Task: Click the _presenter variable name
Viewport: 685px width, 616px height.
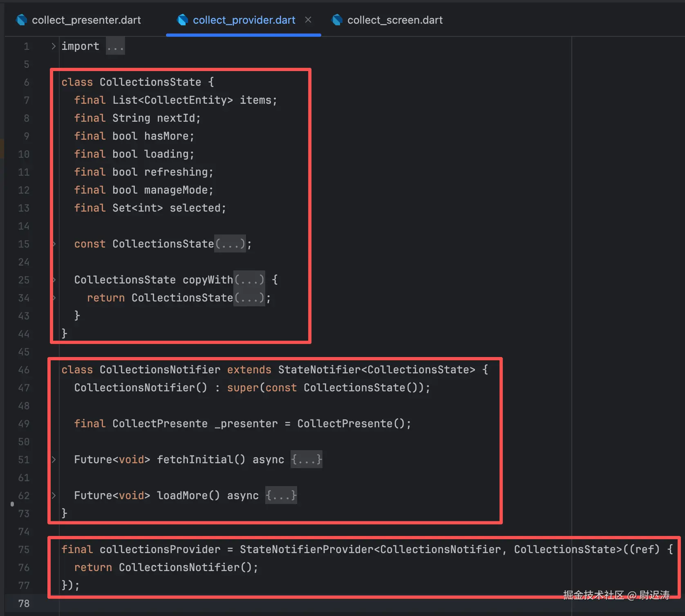Action: coord(246,424)
